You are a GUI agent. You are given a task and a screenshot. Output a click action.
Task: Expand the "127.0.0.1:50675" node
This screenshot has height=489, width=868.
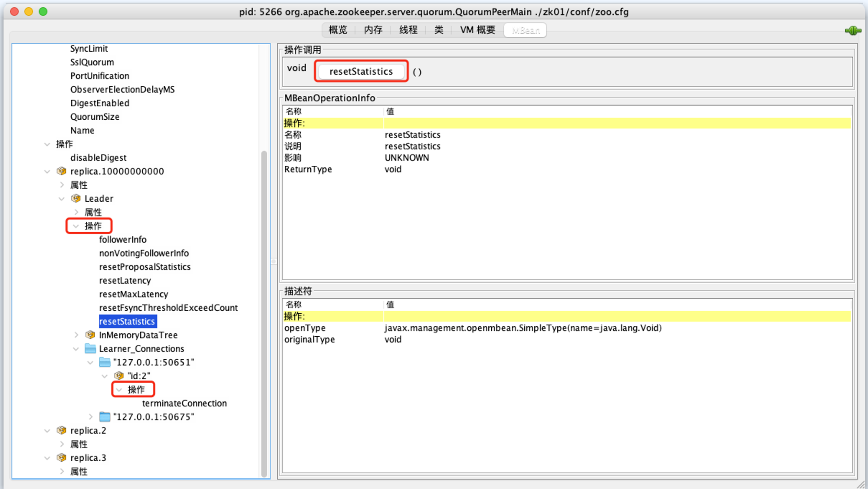click(x=91, y=417)
